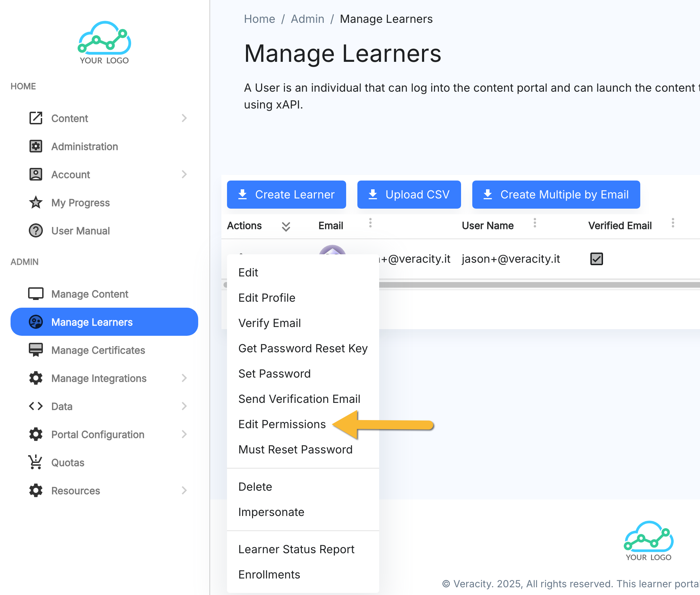
Task: Click the Upload CSV button
Action: tap(409, 195)
